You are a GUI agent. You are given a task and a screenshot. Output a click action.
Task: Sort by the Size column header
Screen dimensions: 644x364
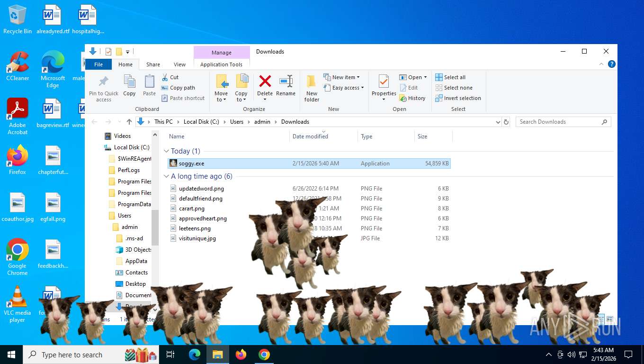[x=433, y=136]
